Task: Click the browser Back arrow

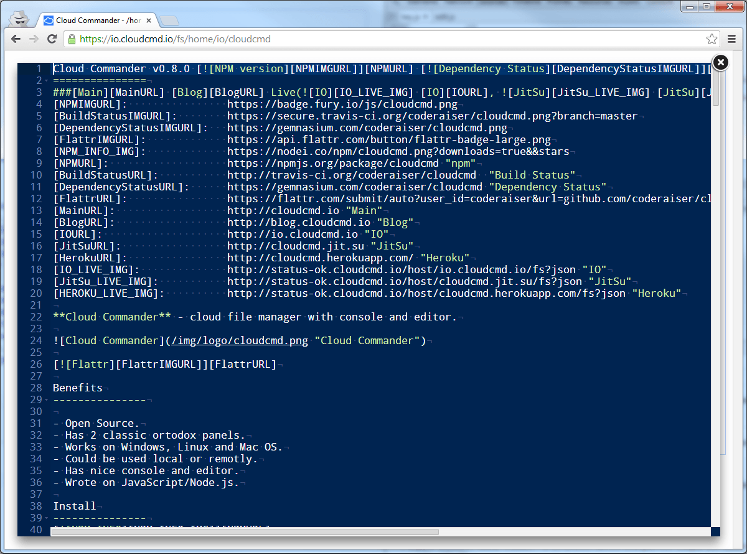Action: point(16,39)
